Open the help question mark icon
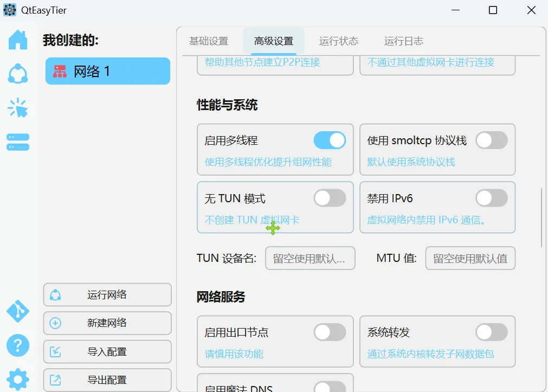Viewport: 548px width, 392px height. pyautogui.click(x=18, y=345)
